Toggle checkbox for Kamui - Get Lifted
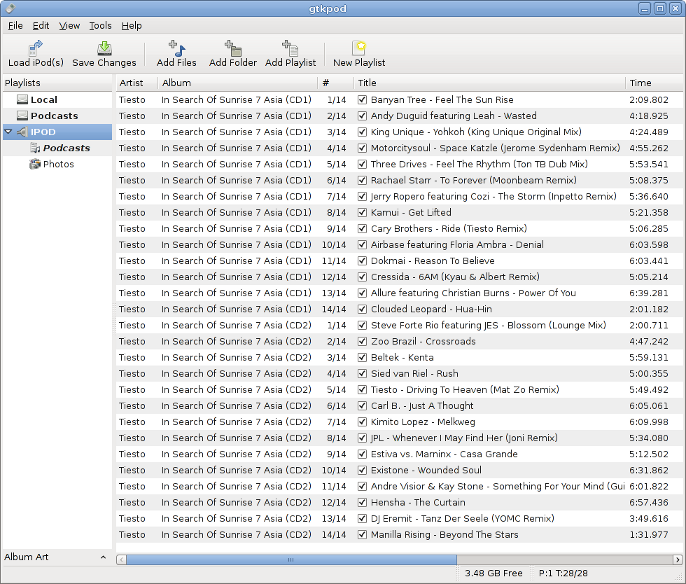This screenshot has width=686, height=584. coord(363,212)
